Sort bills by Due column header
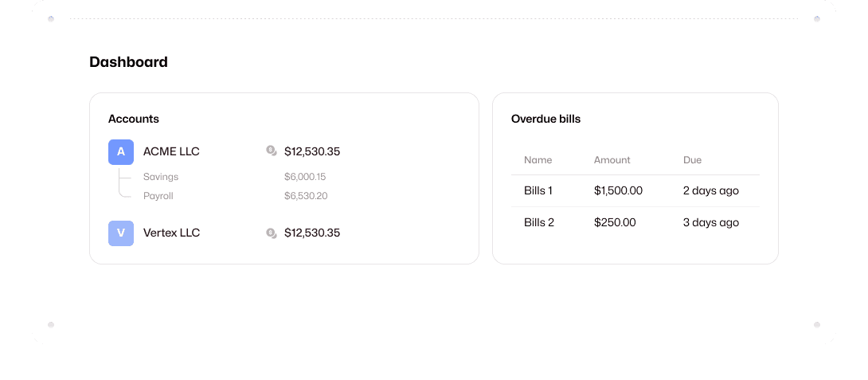Screen dimensions: 868x380 tap(692, 160)
